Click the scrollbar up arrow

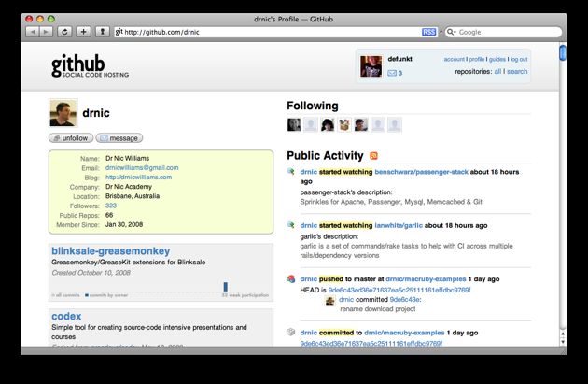563,334
